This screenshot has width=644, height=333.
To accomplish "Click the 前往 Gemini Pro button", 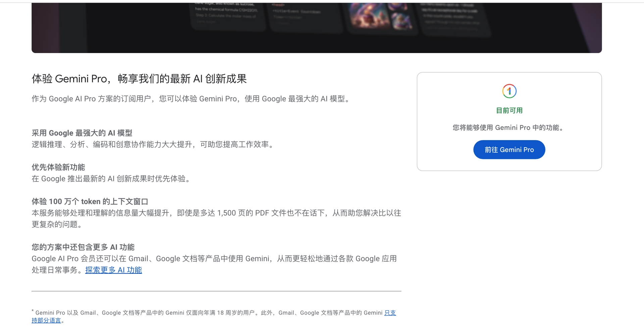I will point(509,150).
